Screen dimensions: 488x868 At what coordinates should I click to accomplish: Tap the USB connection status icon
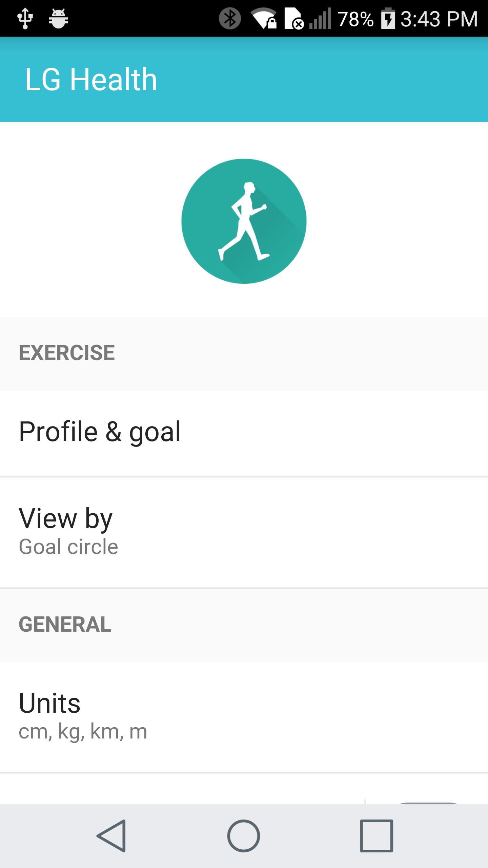25,19
